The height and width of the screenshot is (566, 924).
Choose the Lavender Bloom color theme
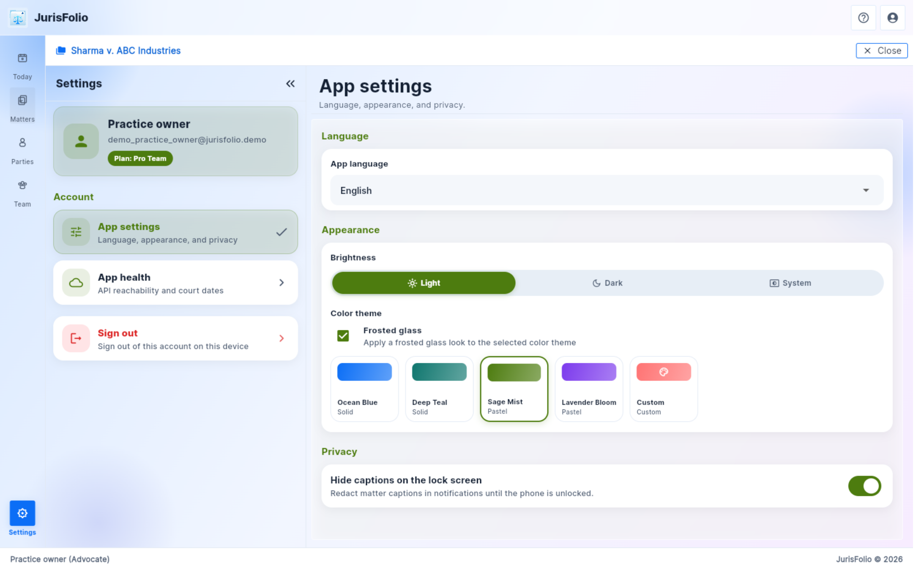tap(589, 389)
